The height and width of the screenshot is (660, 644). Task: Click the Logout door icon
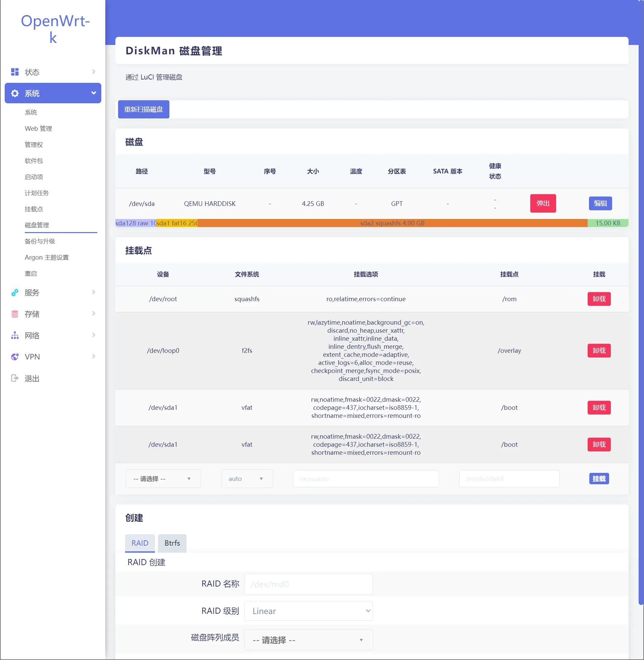[x=14, y=378]
